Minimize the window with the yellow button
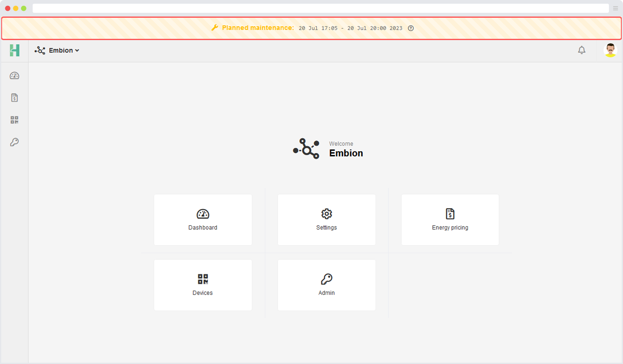This screenshot has height=364, width=623. pyautogui.click(x=16, y=8)
